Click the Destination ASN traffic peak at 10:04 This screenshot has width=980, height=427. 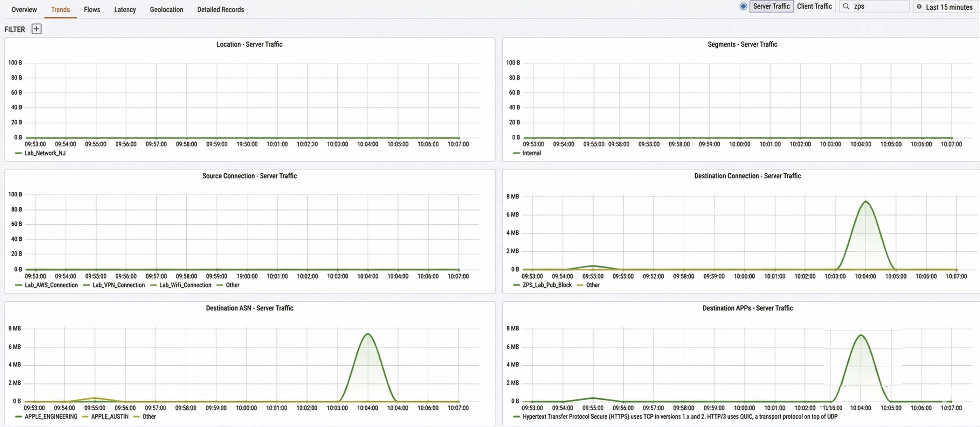(368, 334)
